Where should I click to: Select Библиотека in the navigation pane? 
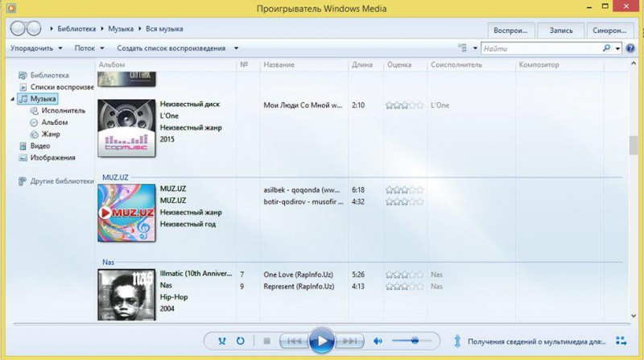coord(43,75)
